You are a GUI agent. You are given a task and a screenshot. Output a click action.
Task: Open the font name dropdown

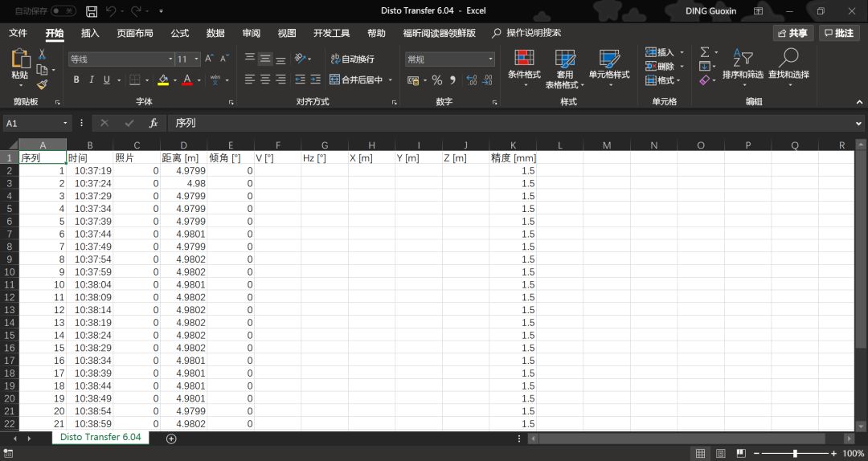(170, 59)
